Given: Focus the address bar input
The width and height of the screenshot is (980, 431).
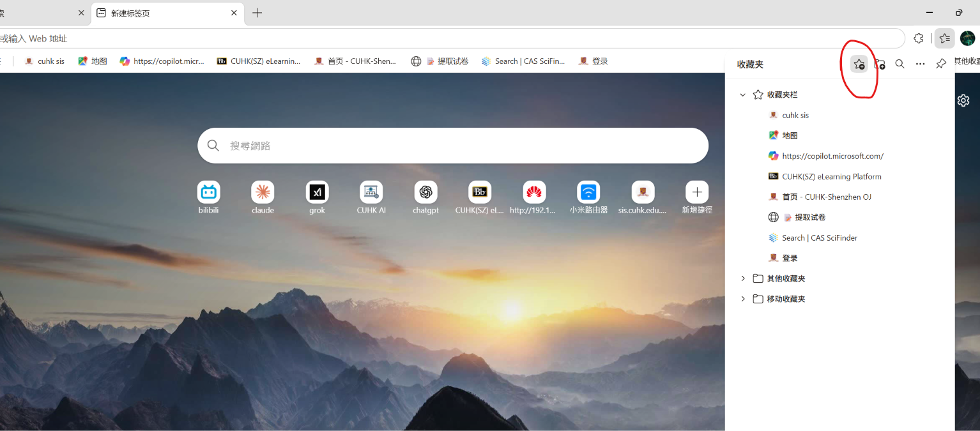Looking at the screenshot, I should [451, 38].
